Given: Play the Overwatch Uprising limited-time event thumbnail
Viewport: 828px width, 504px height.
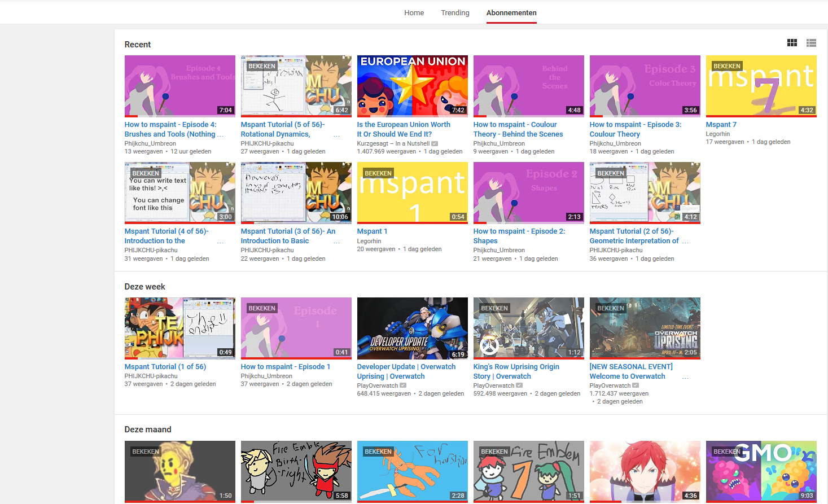Looking at the screenshot, I should coord(645,328).
